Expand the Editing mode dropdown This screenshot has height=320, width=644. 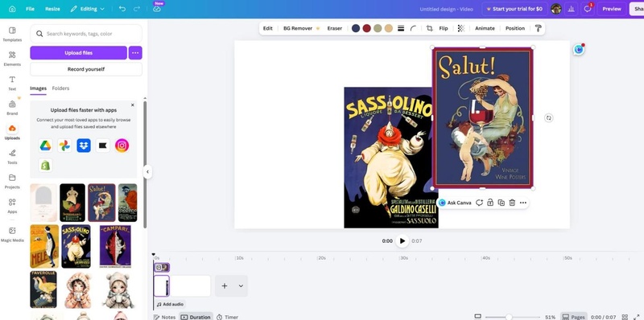88,9
